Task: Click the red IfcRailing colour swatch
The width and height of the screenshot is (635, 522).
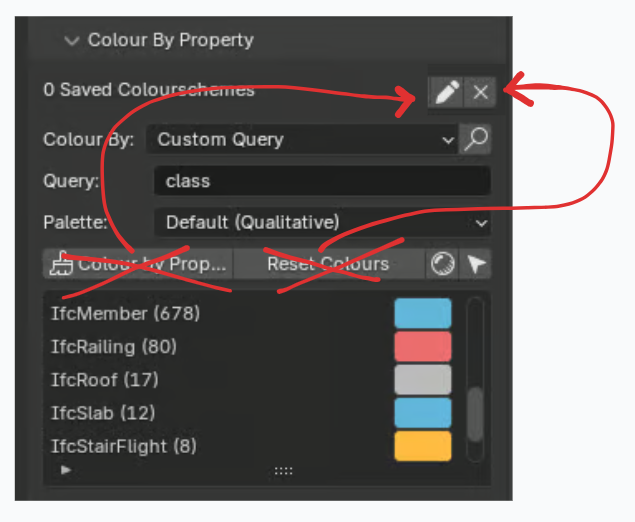Action: click(423, 347)
